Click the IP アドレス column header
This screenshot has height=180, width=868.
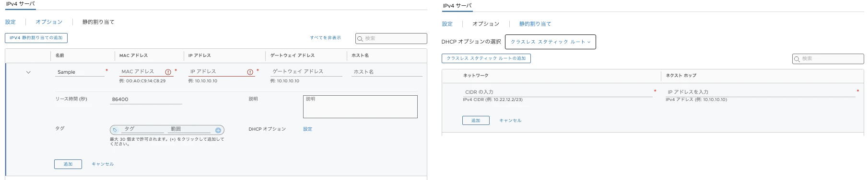click(x=199, y=56)
